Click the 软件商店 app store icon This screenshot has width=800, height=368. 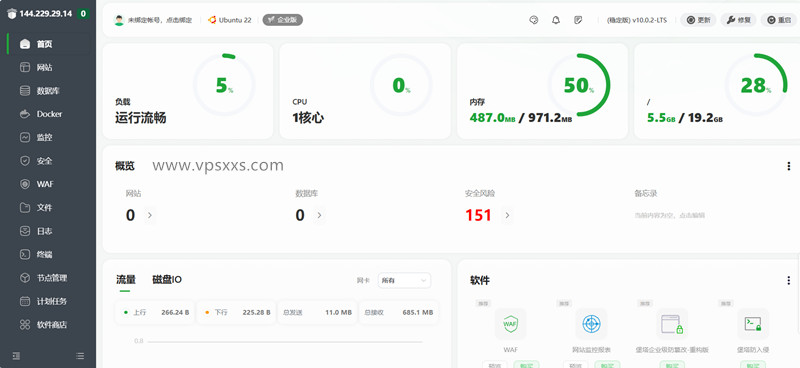pyautogui.click(x=24, y=325)
